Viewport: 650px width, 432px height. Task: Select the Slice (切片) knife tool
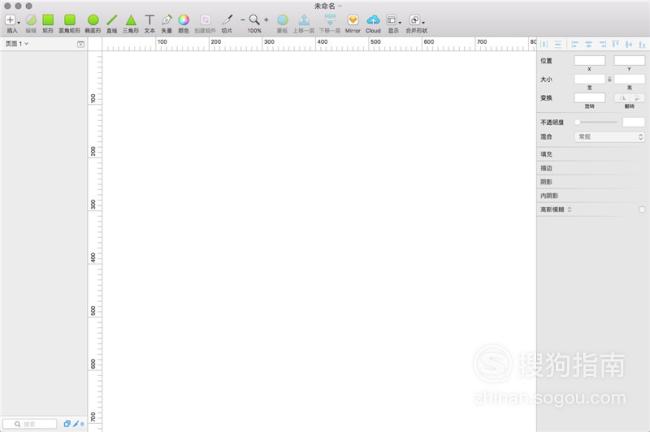click(227, 20)
